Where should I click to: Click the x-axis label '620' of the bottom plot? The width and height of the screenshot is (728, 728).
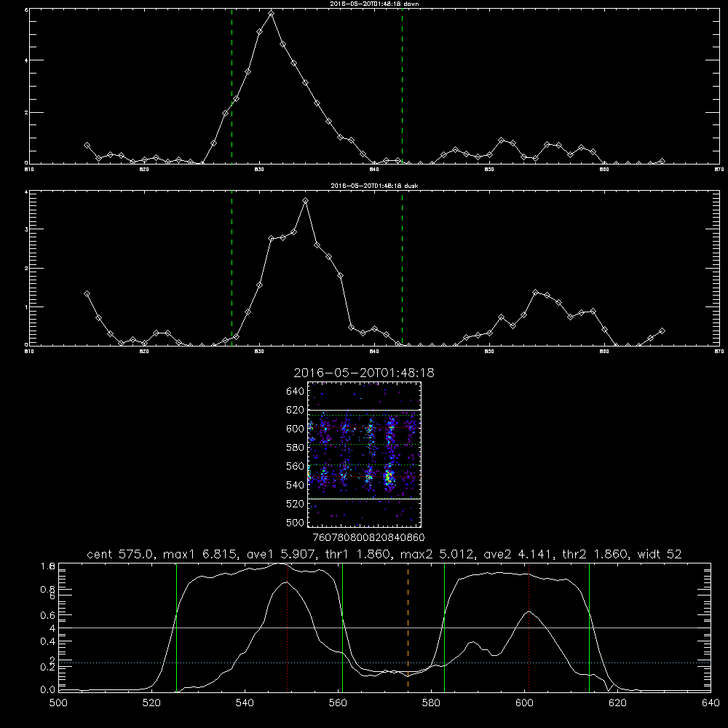tap(617, 703)
